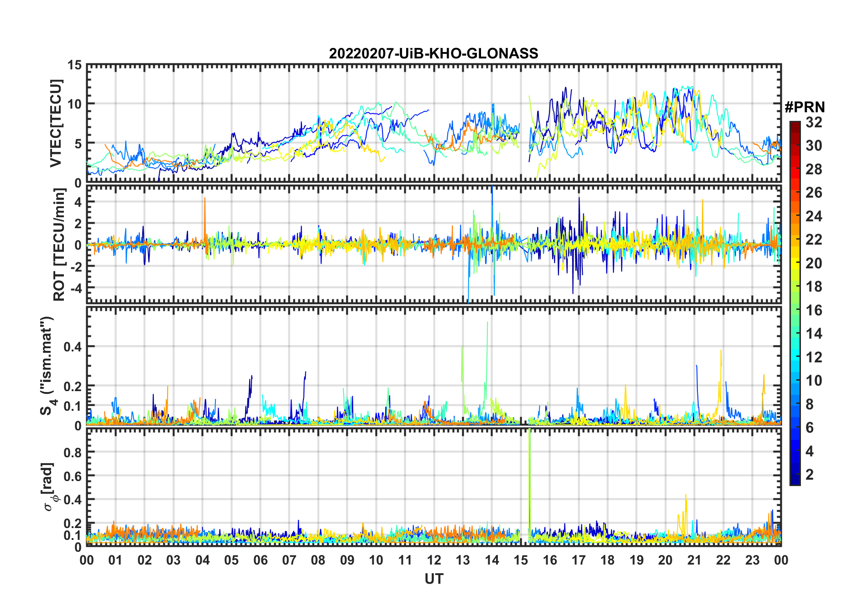Click x-axis hour tick label 09
This screenshot has width=868, height=607.
(347, 560)
